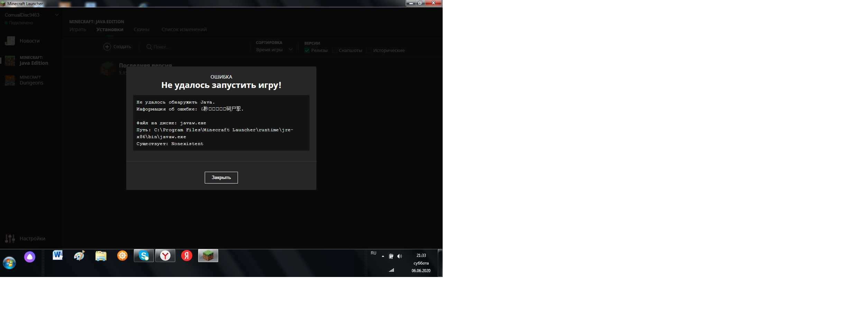The height and width of the screenshot is (331, 868).
Task: Open the taskbar clock showing 21:33
Action: (421, 256)
